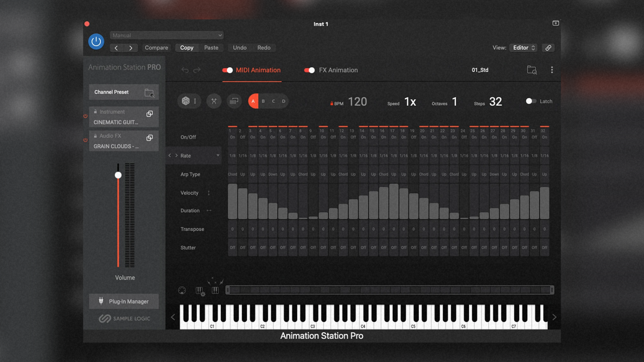Click the plugin redo arrow icon
The width and height of the screenshot is (644, 362).
tap(197, 70)
